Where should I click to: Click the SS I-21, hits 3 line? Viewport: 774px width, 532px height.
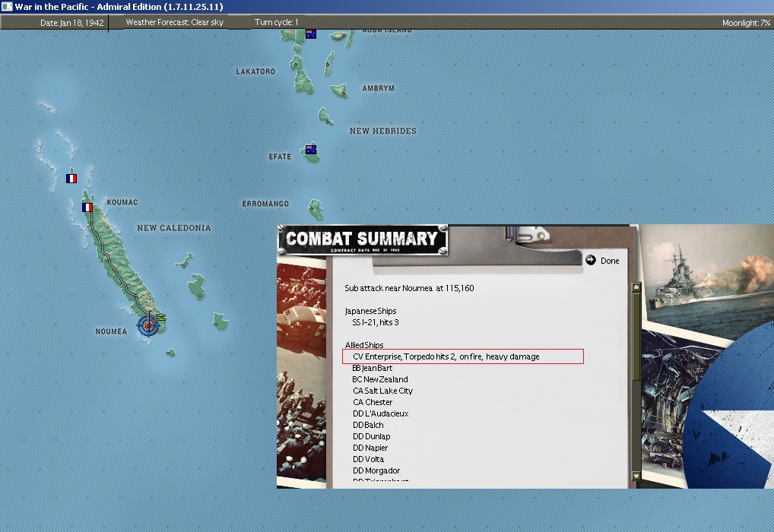coord(375,322)
